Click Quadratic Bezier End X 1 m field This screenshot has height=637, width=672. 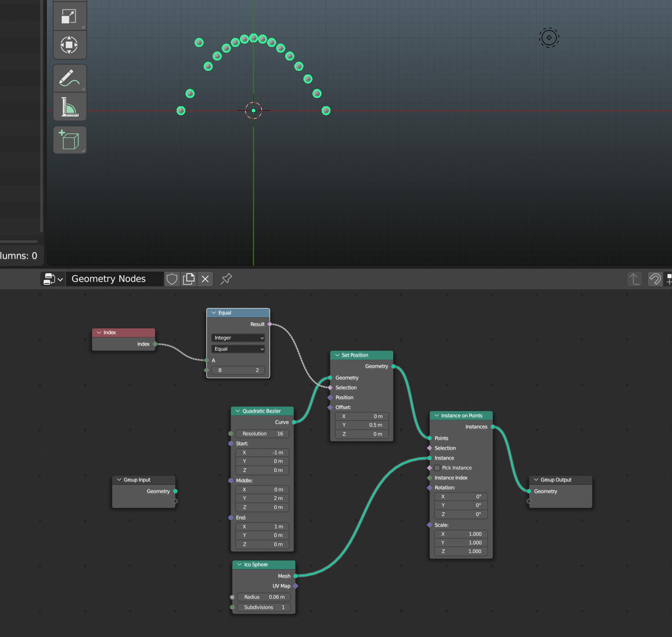pyautogui.click(x=262, y=527)
